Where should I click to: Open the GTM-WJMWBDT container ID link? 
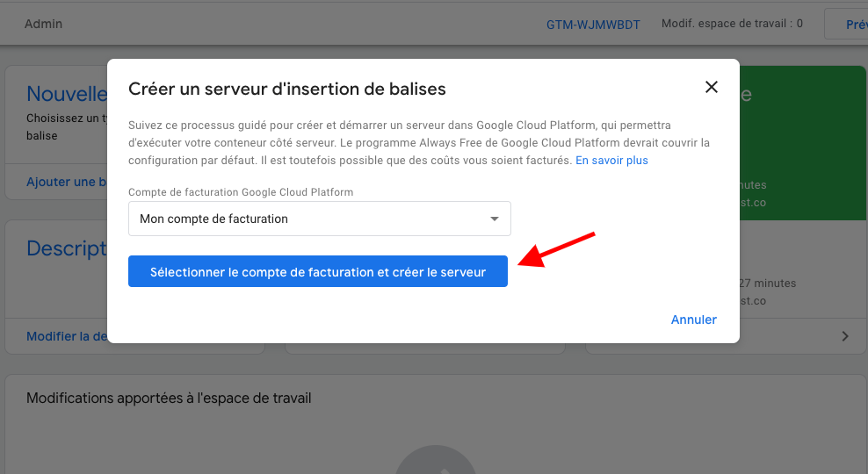tap(593, 25)
